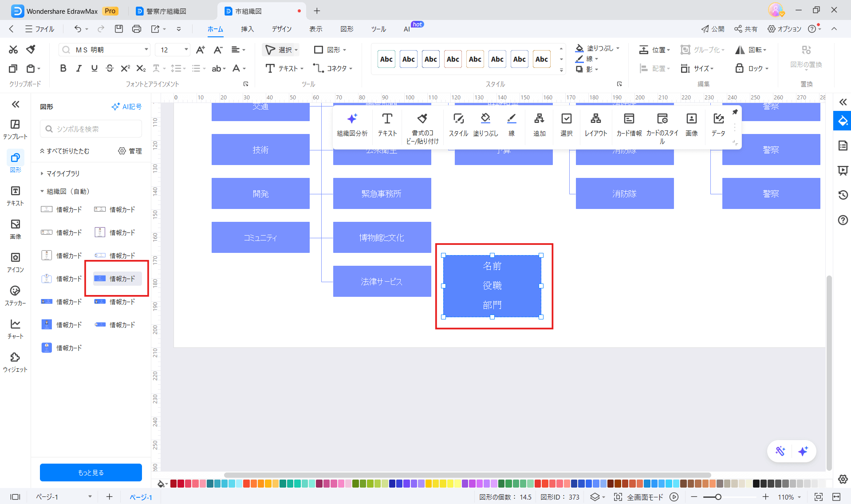
Task: Open スタイル in the floating toolbar
Action: 458,125
